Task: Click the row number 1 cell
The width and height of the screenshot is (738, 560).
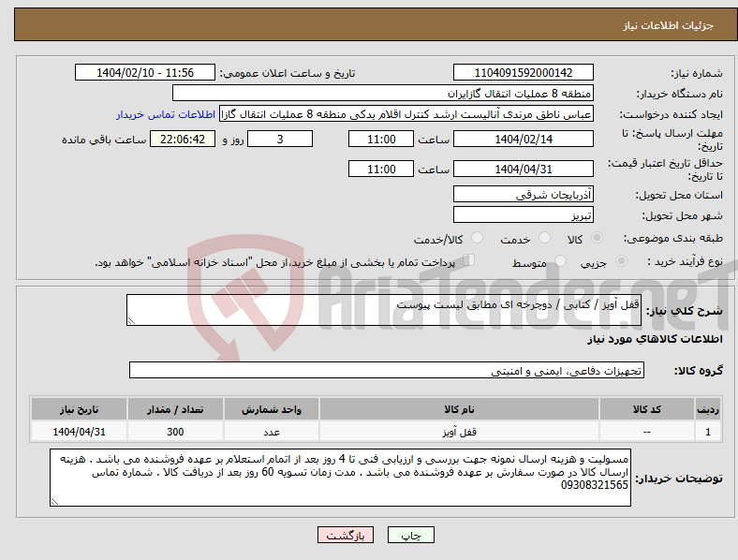Action: 708,432
